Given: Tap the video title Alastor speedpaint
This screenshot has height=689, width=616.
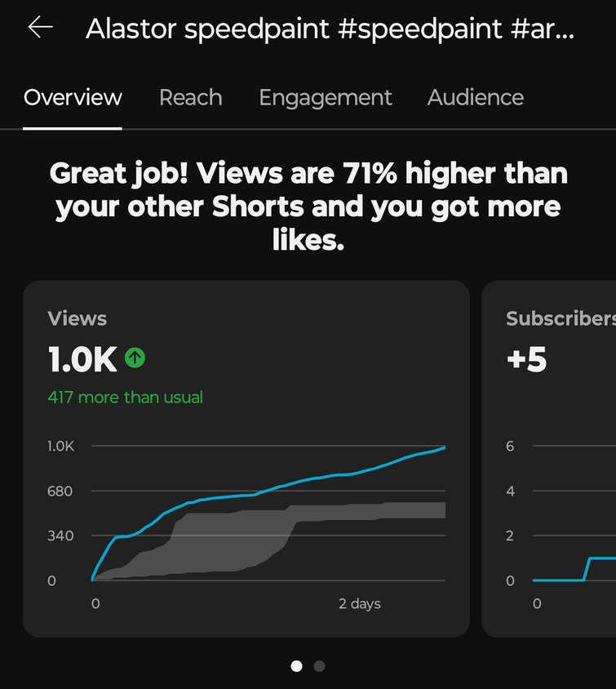Looking at the screenshot, I should tap(330, 29).
